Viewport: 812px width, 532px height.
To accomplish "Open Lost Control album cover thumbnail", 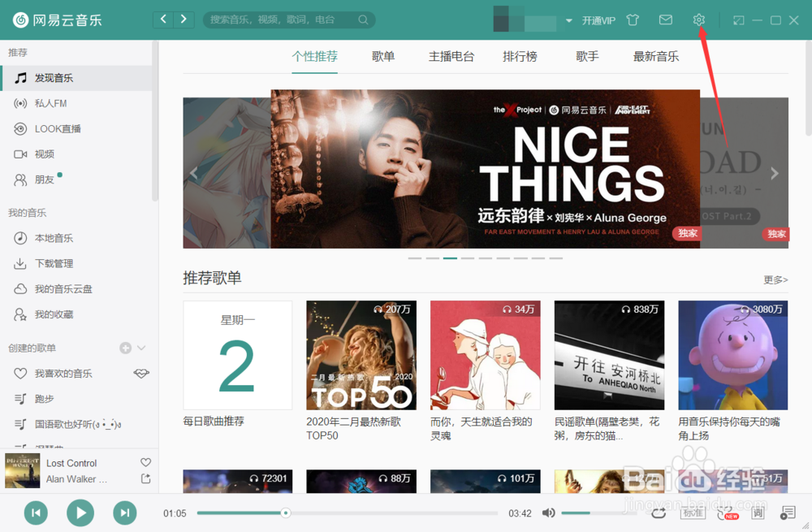I will click(22, 470).
